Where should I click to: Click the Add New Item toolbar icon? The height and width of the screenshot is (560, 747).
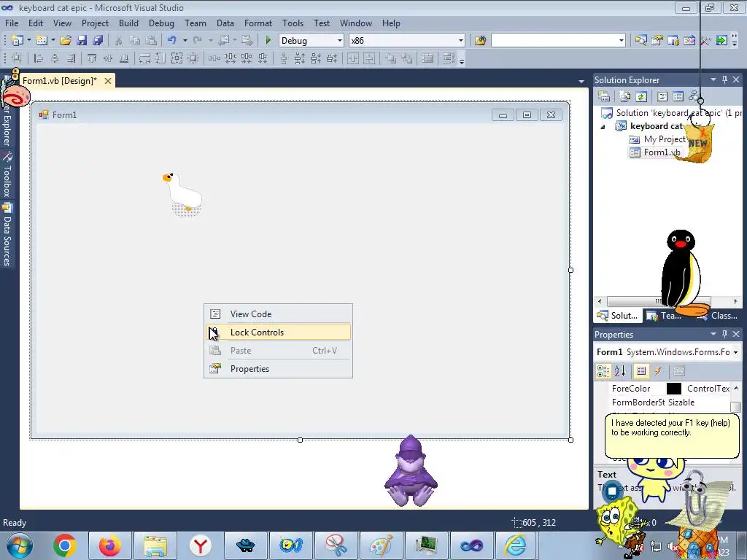point(42,41)
